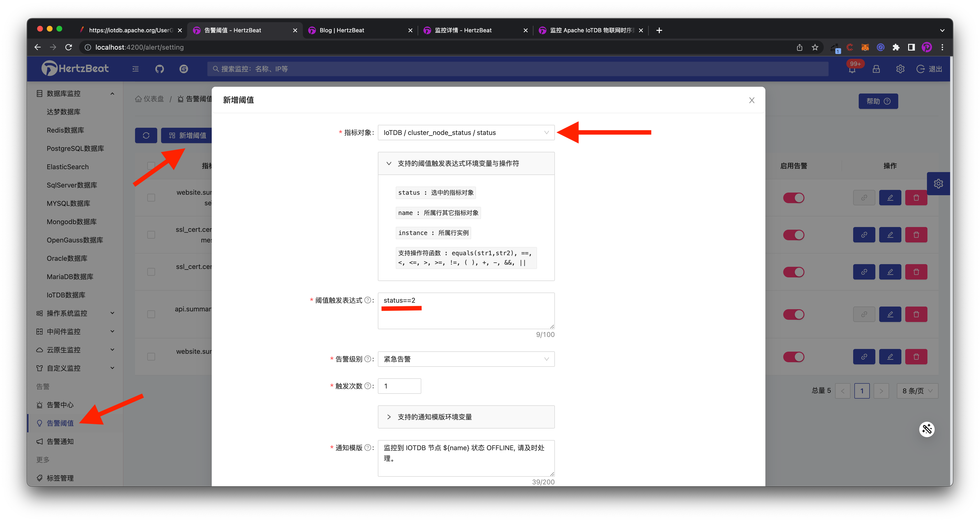The width and height of the screenshot is (980, 522).
Task: Click the link icon for ssl_cert row
Action: pos(864,235)
